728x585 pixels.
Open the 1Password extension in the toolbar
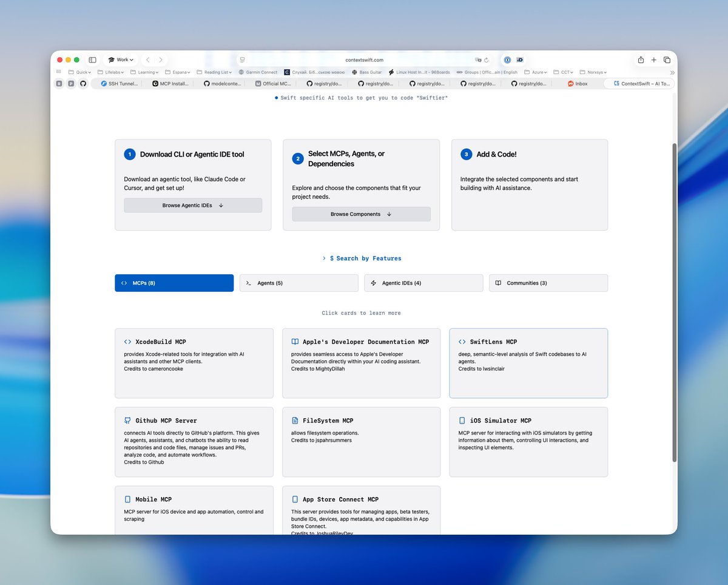[x=507, y=59]
